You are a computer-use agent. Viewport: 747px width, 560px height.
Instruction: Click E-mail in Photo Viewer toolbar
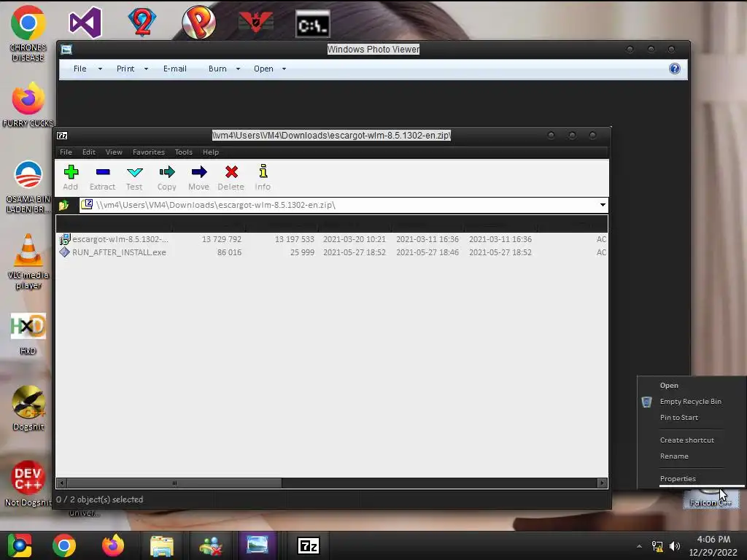[175, 69]
